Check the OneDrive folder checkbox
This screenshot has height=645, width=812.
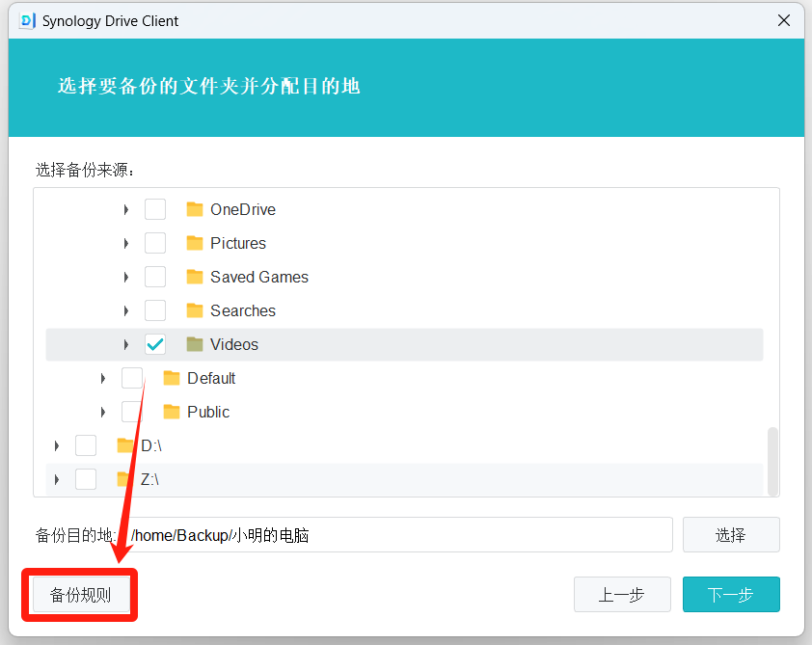tap(155, 209)
